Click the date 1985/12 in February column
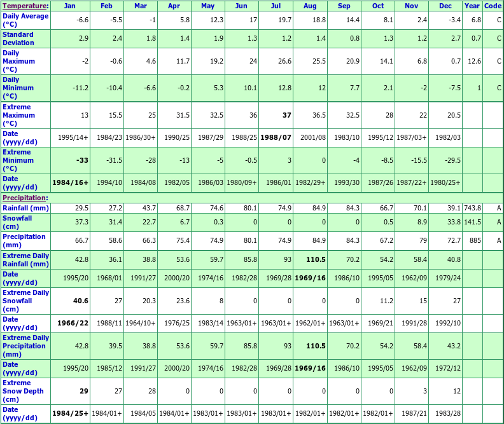The image size is (504, 424). coord(109,368)
